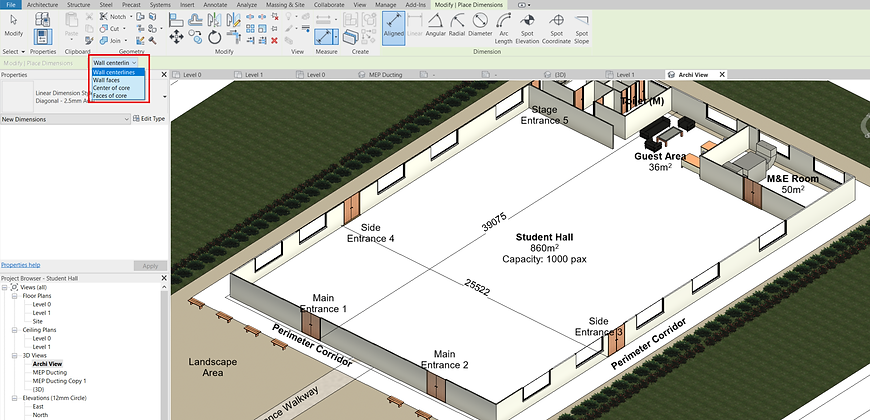Choose the Spot Coordinate tool
The image size is (870, 420).
[556, 27]
